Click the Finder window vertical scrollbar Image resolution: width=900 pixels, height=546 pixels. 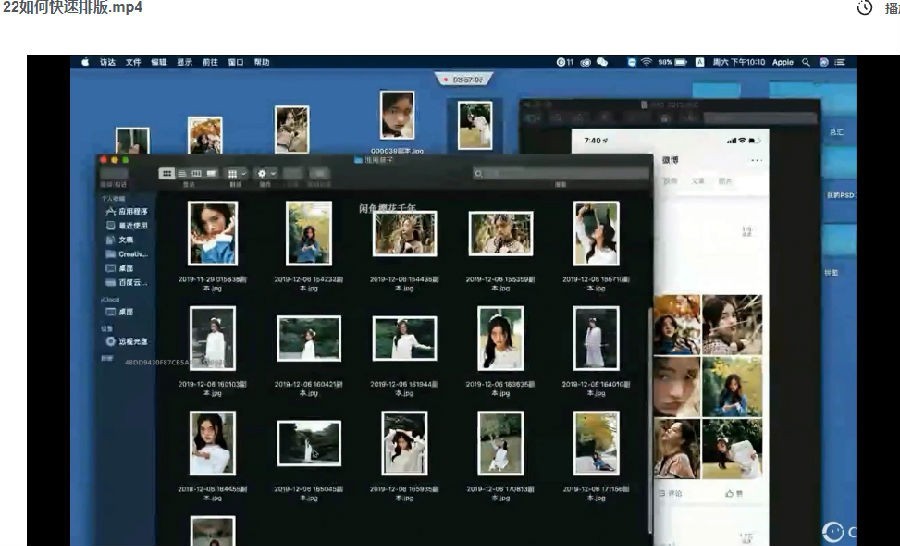click(x=650, y=422)
